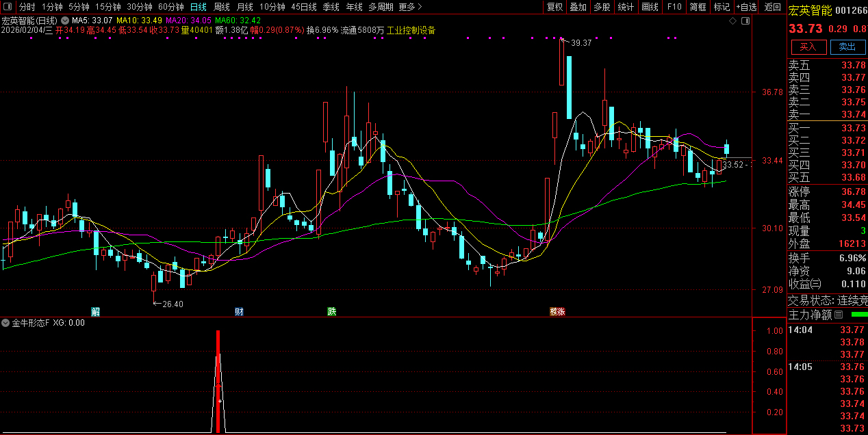
Task: Add stock via +自选 button
Action: tap(747, 7)
